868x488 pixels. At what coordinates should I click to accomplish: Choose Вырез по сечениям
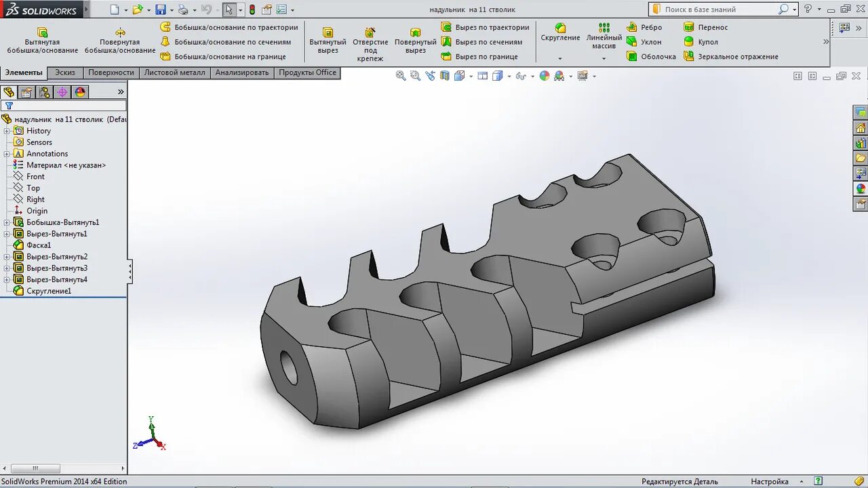point(481,42)
